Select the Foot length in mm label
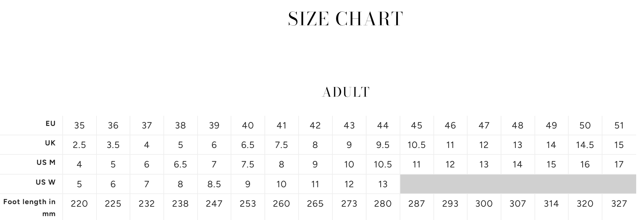 [x=30, y=208]
